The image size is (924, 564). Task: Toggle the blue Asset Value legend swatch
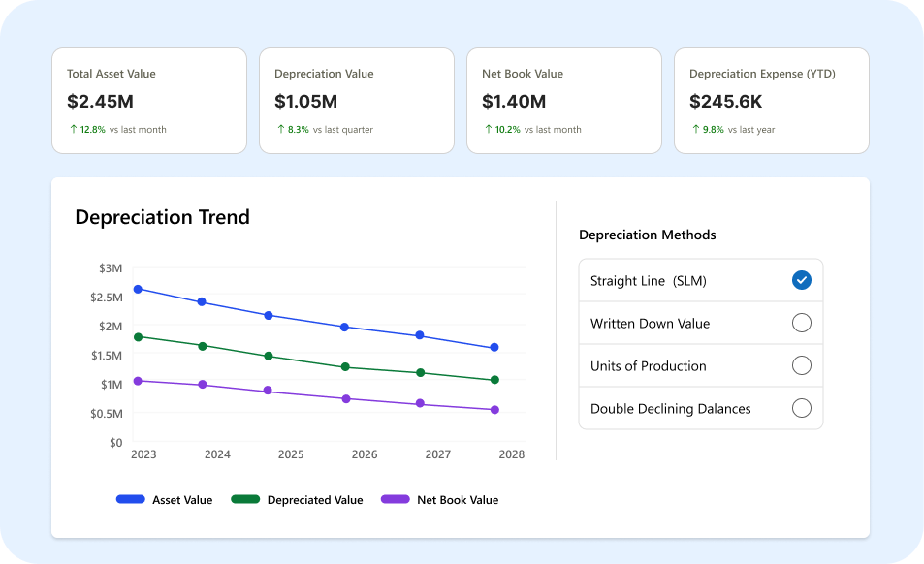(131, 499)
